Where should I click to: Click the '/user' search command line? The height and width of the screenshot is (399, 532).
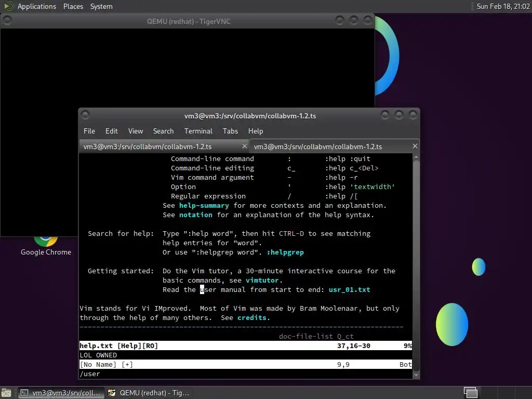tap(90, 374)
